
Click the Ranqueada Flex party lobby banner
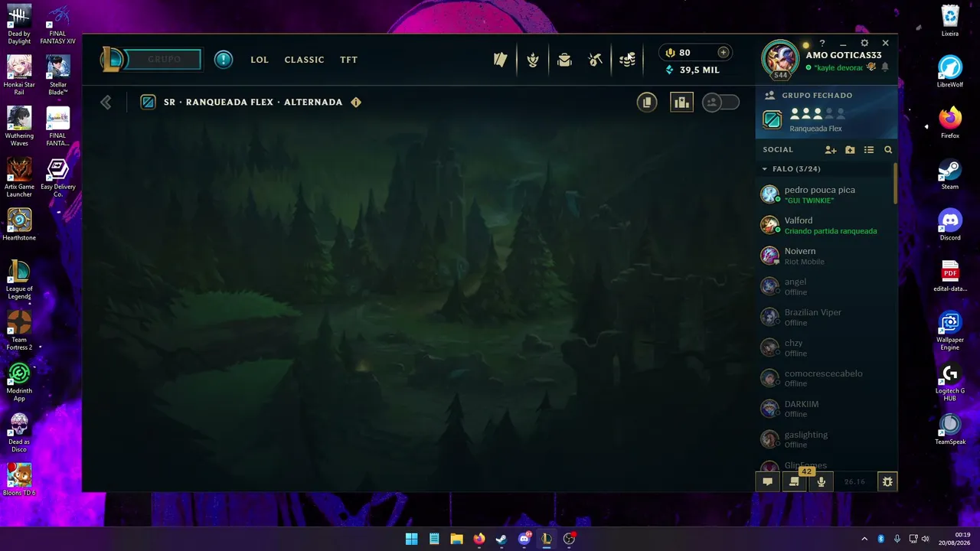(826, 113)
